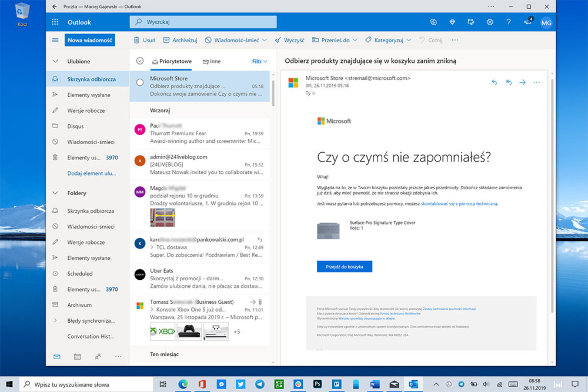Viewport: 588px width, 392px height.
Task: Open the account avatar labeled MG
Action: coord(546,22)
